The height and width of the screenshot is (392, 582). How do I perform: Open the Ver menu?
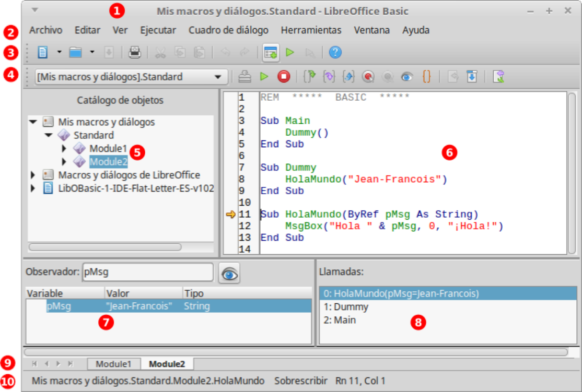[x=120, y=30]
